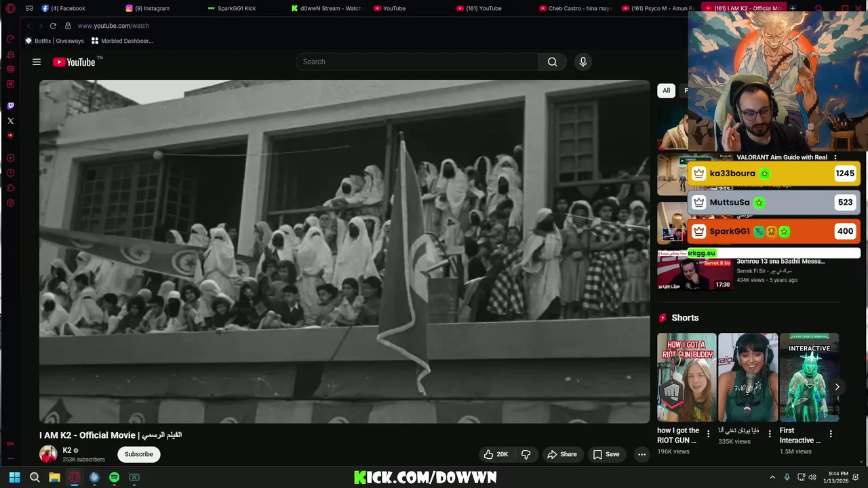This screenshot has width=868, height=488.
Task: Open the YouTube hamburger guide menu
Action: pos(37,62)
